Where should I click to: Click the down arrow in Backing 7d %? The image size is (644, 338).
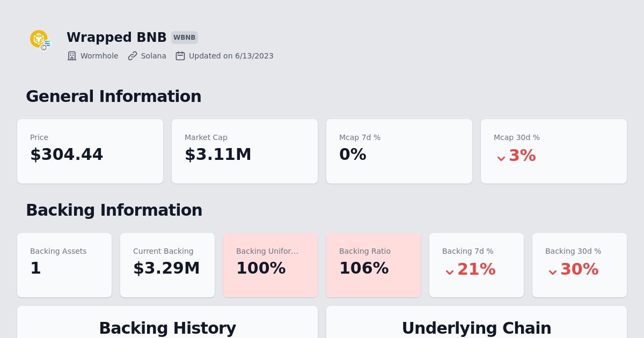tap(450, 271)
